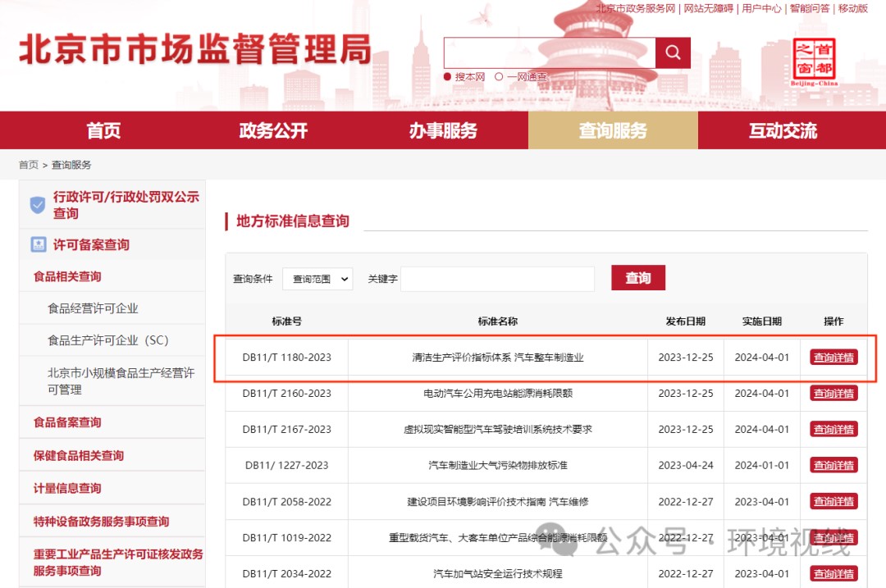This screenshot has width=886, height=588.
Task: Click into the 关键字 input field
Action: coord(497,279)
